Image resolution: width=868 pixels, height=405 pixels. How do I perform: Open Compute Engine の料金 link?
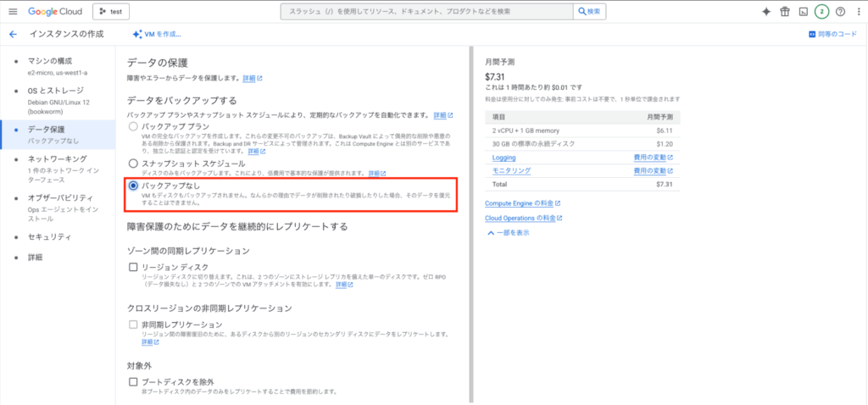[x=522, y=203]
